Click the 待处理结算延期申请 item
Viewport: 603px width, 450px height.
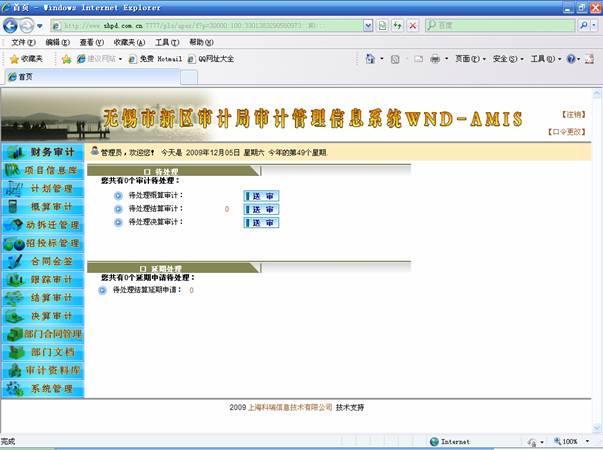pos(147,290)
